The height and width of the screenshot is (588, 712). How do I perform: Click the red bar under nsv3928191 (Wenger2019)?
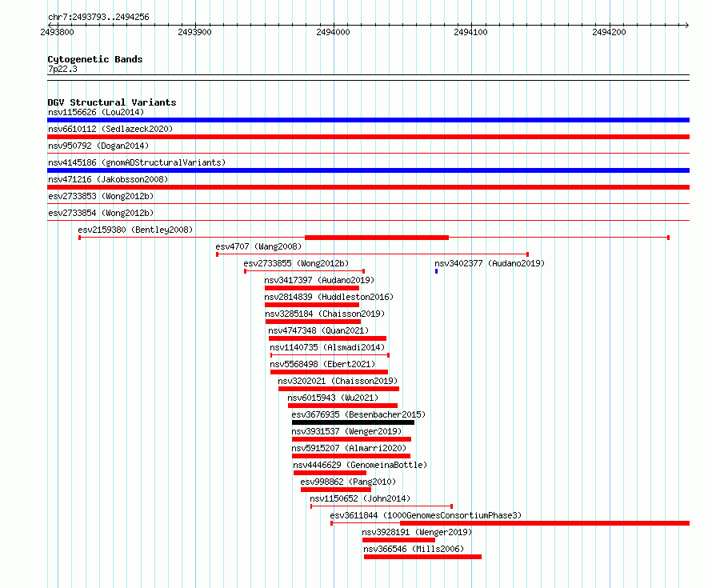pyautogui.click(x=398, y=540)
